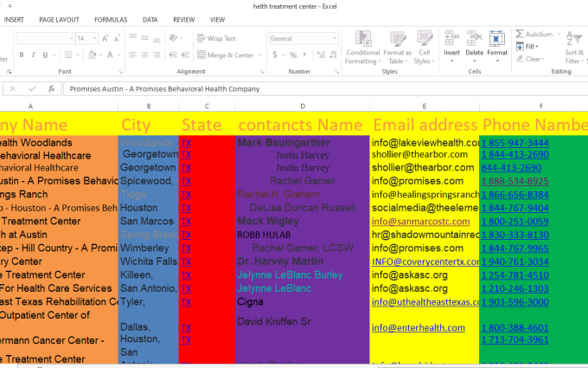Screen dimensions: 588x368
Task: Decrease font size
Action: (x=117, y=38)
